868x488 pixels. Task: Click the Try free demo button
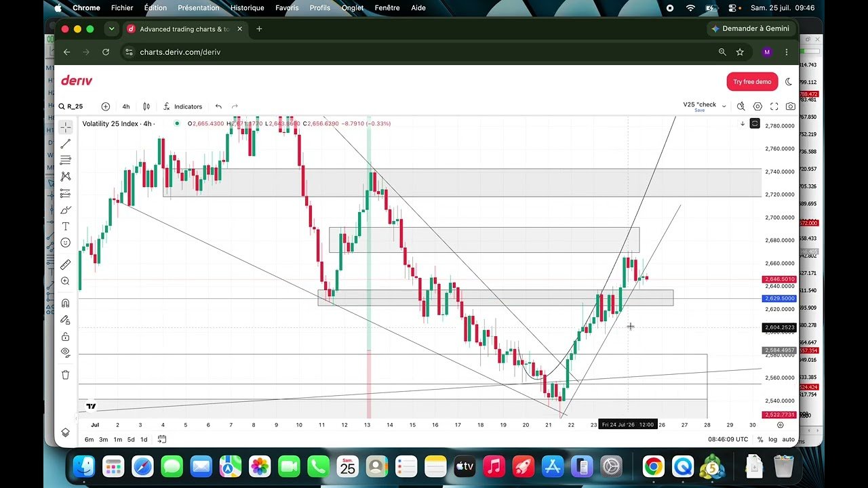752,81
